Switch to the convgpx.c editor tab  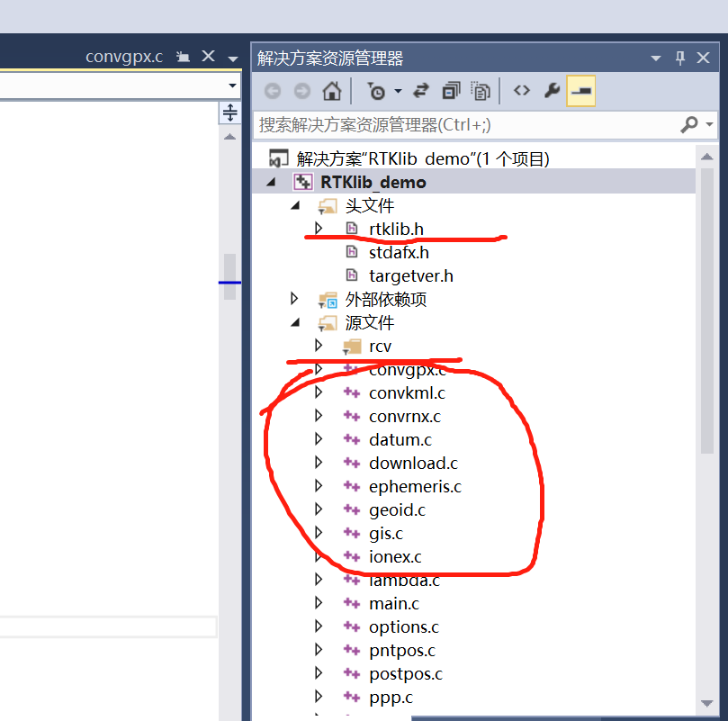pos(123,56)
